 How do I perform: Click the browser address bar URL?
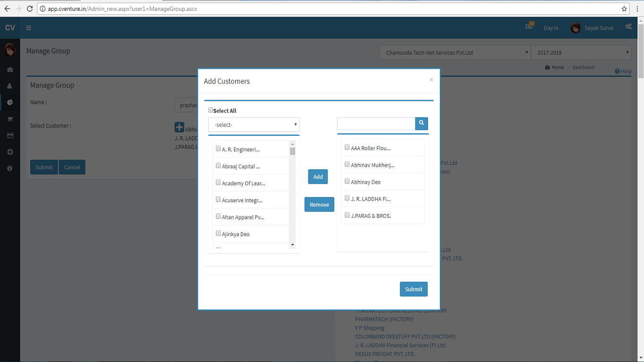click(123, 8)
